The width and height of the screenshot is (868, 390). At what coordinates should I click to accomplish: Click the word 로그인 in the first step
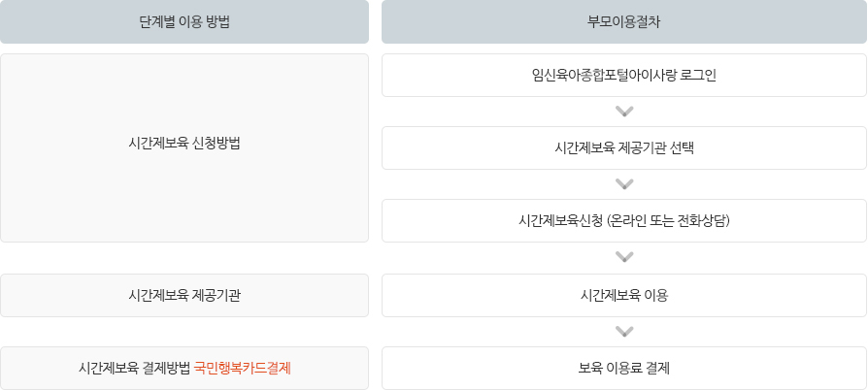coord(701,76)
